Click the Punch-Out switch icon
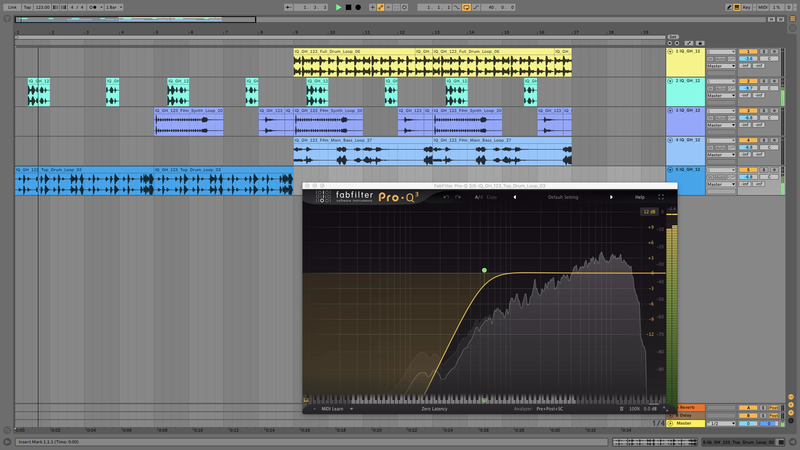 click(x=476, y=7)
